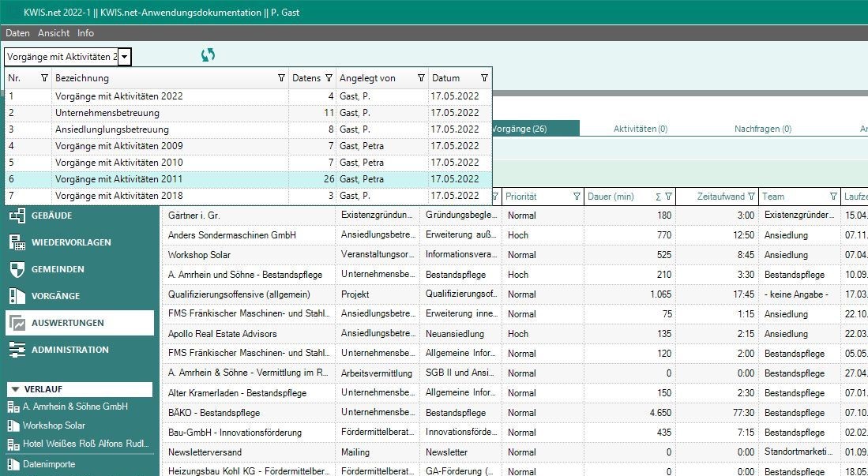Select BÄKO - Bestandspflege row
Image resolution: width=868 pixels, height=476 pixels.
pos(515,413)
